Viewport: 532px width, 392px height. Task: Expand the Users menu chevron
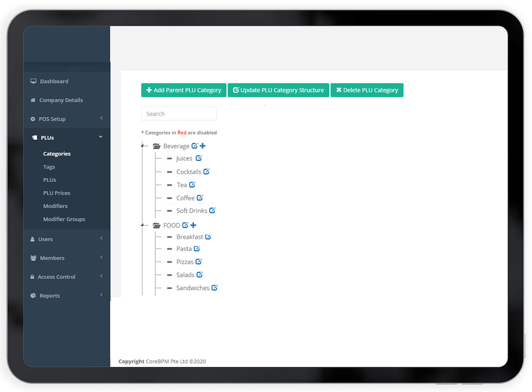point(101,238)
